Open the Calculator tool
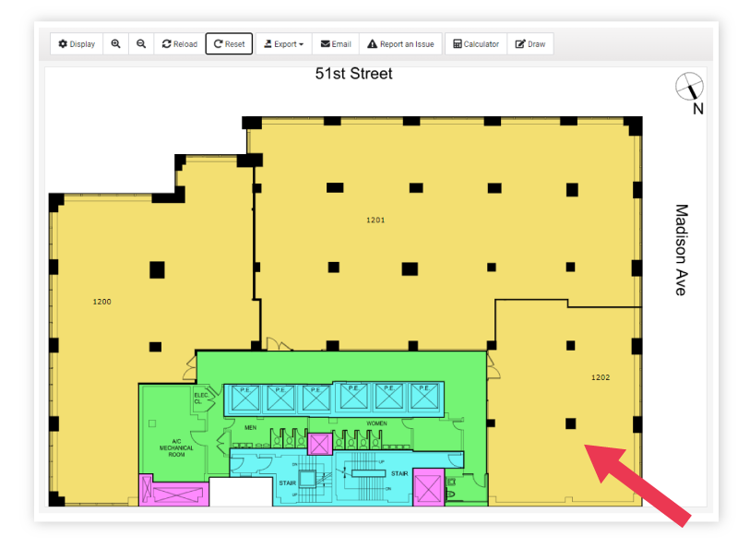This screenshot has width=738, height=560. [x=476, y=43]
